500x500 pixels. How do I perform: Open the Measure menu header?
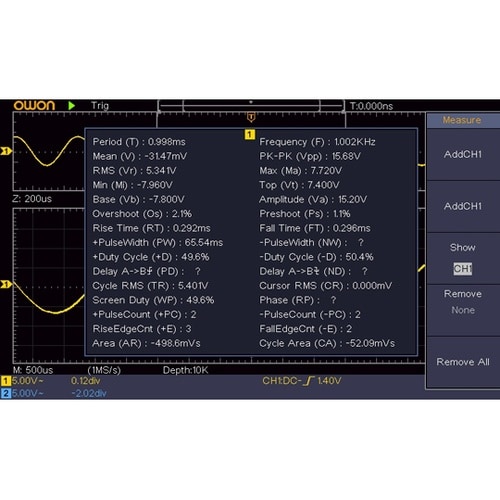point(463,120)
